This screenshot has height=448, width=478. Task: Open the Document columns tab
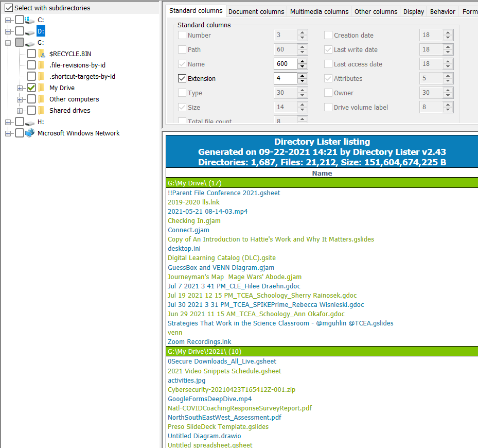(256, 12)
